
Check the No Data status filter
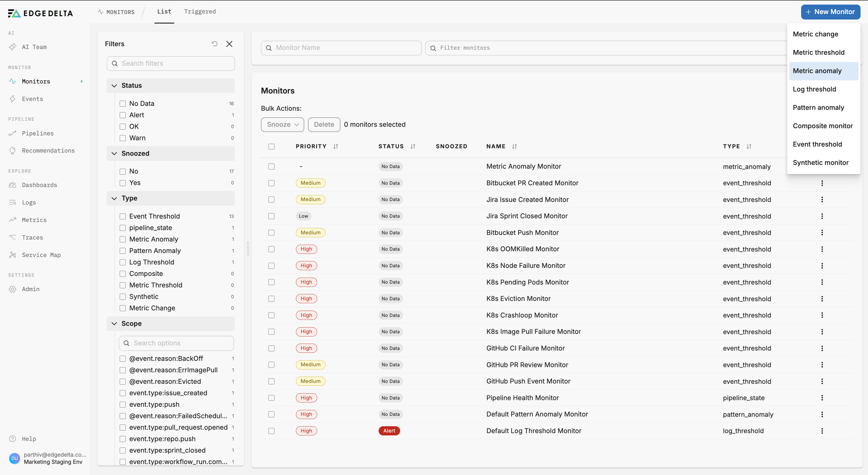[x=123, y=104]
